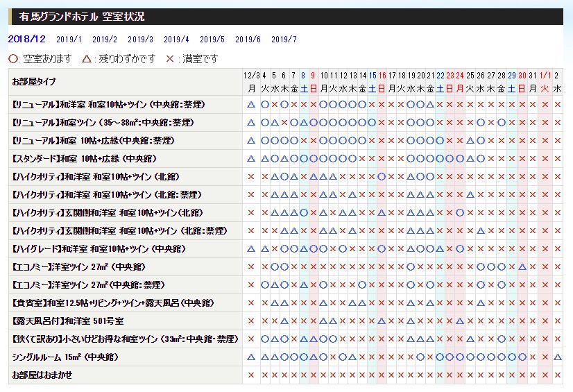This screenshot has height=392, width=573.
Task: Click the Dec 13 triangle for ハイクオリティ和洋室 (北館:禁煙)
Action: pyautogui.click(x=352, y=195)
